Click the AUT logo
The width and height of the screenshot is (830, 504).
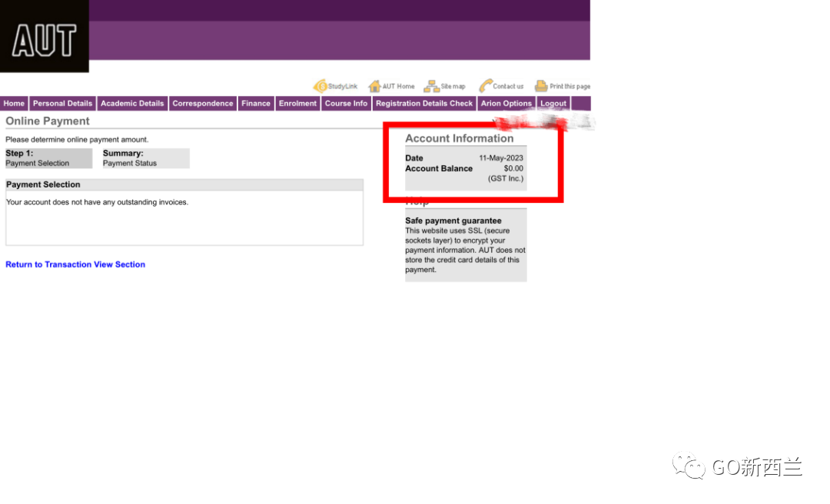click(45, 36)
